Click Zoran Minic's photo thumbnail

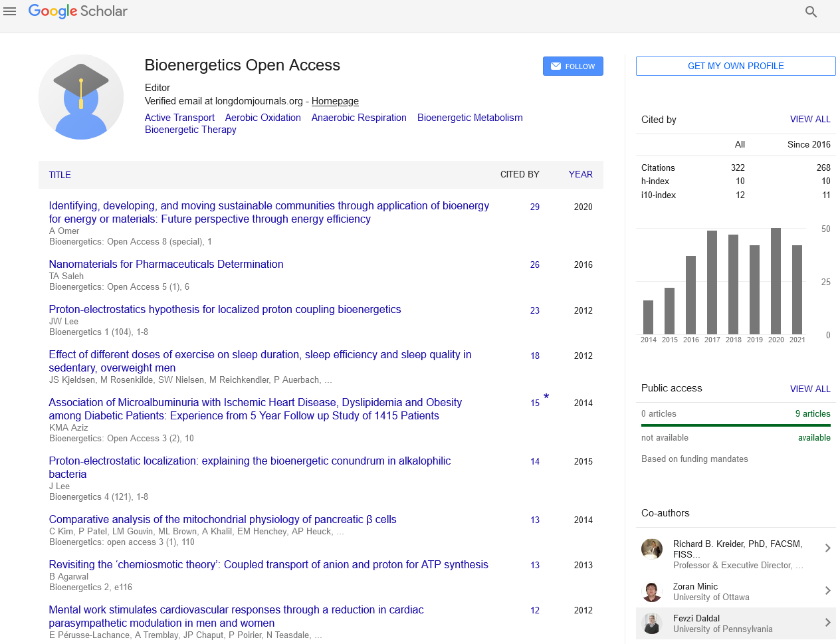point(652,591)
